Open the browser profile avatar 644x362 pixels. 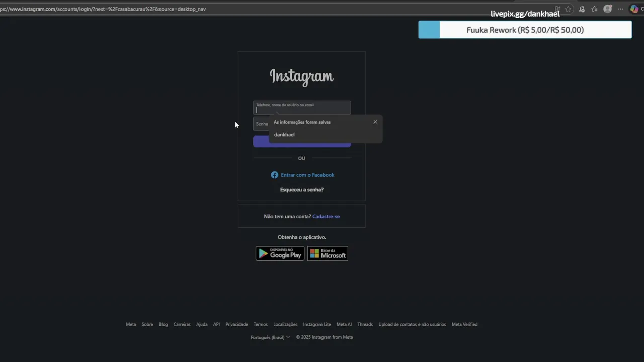click(x=607, y=9)
